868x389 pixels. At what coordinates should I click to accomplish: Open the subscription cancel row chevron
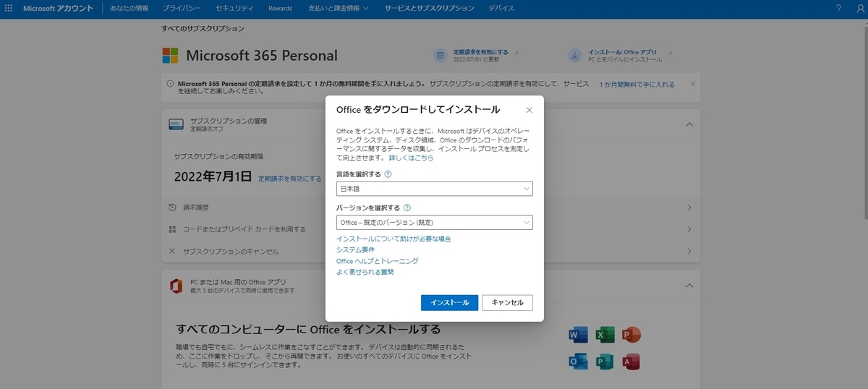(689, 252)
